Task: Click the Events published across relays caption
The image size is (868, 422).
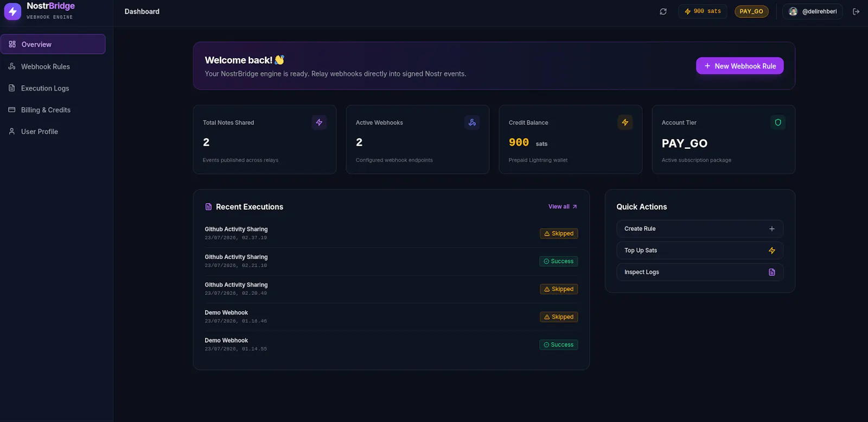Action: click(240, 160)
